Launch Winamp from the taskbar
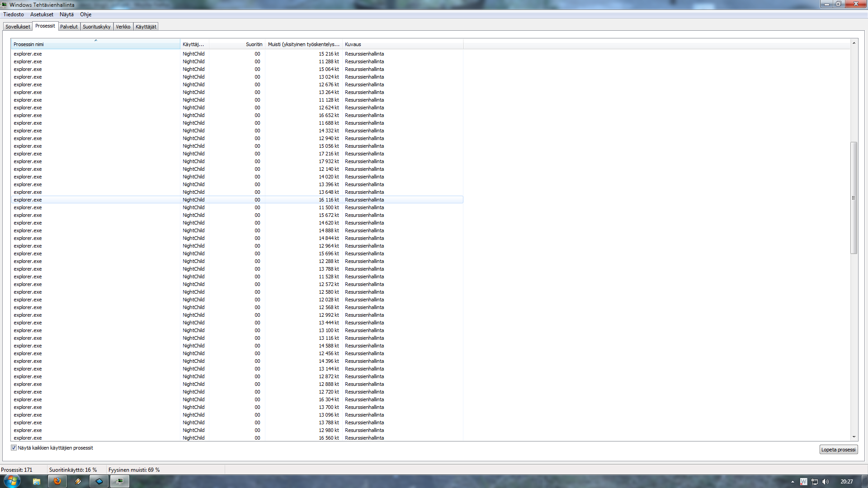868x488 pixels. 78,481
